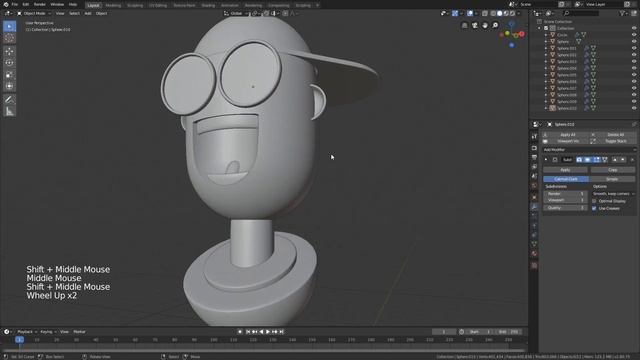Open the Render menu
Viewport: 640px width, 360px height.
click(x=40, y=4)
